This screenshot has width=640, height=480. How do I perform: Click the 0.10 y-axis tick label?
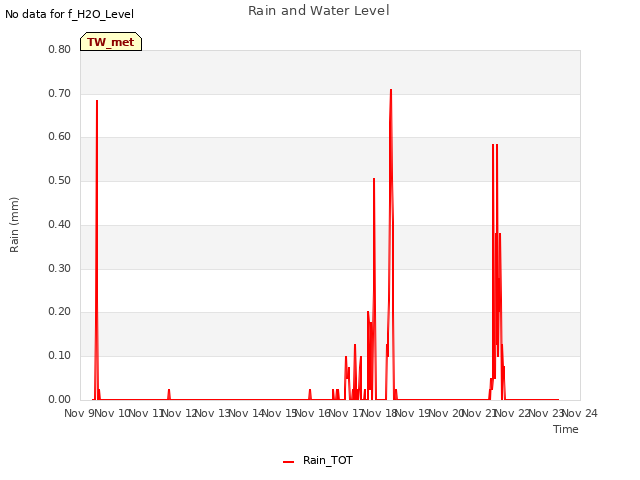click(x=60, y=356)
